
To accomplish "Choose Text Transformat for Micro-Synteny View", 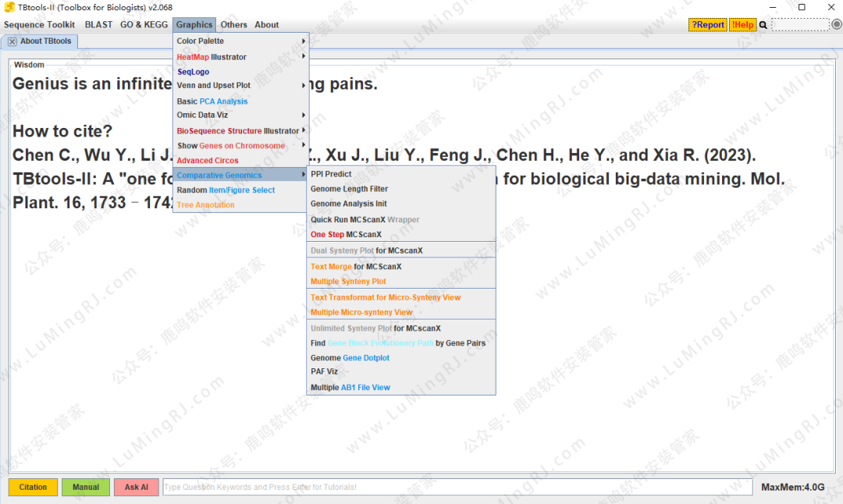I will (401, 297).
